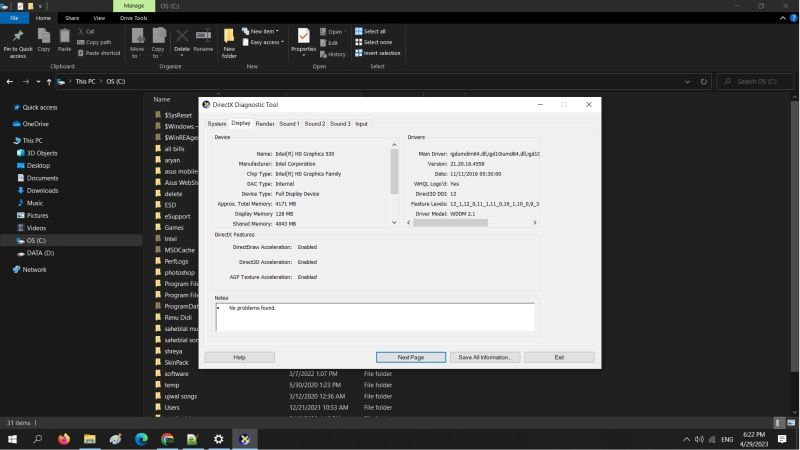Open the New item dropdown
Screen dimensions: 800x450
(x=260, y=31)
